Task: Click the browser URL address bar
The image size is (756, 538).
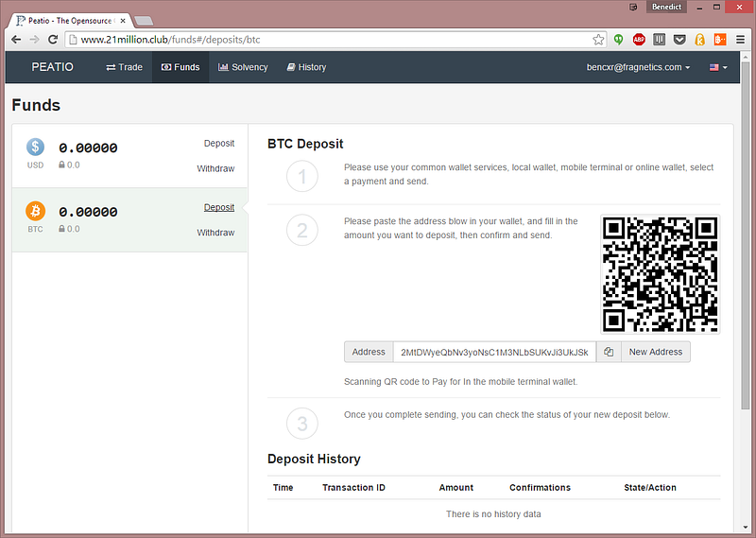Action: point(335,40)
